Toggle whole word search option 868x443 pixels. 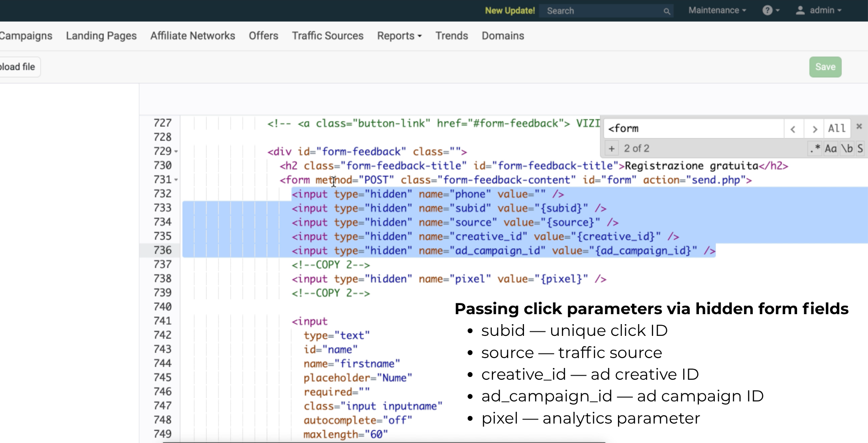coord(846,148)
